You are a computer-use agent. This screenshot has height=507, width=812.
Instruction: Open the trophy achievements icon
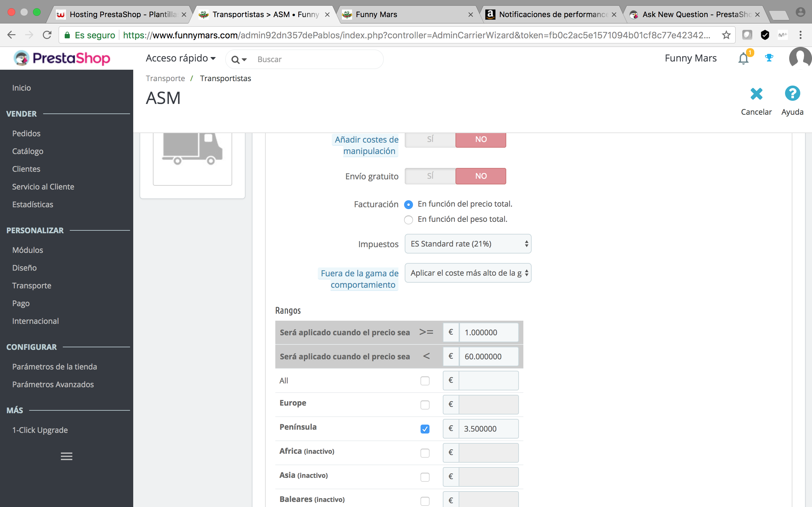(769, 58)
